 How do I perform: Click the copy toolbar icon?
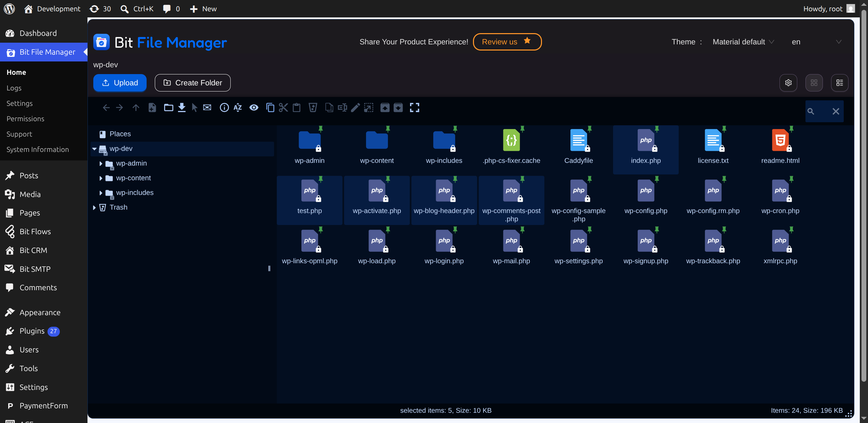pyautogui.click(x=270, y=108)
